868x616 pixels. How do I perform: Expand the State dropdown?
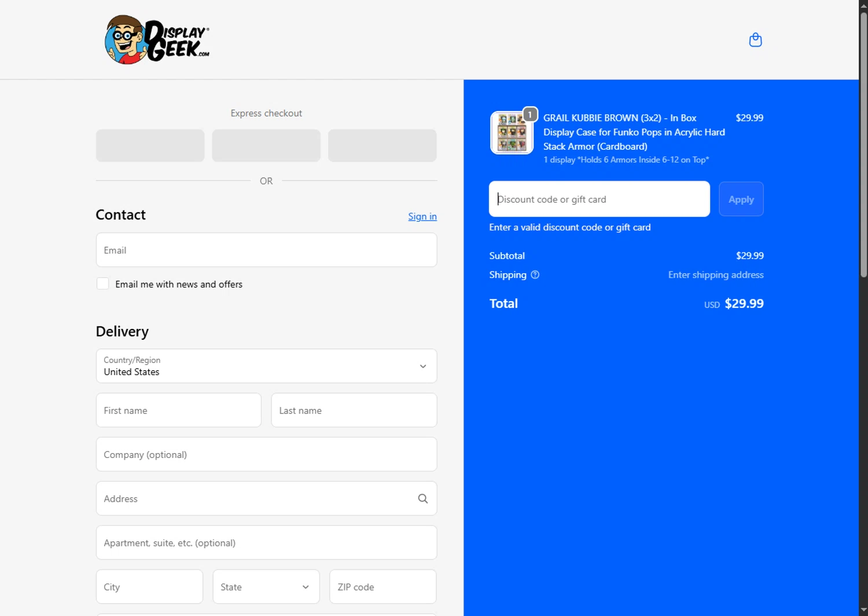pyautogui.click(x=266, y=586)
